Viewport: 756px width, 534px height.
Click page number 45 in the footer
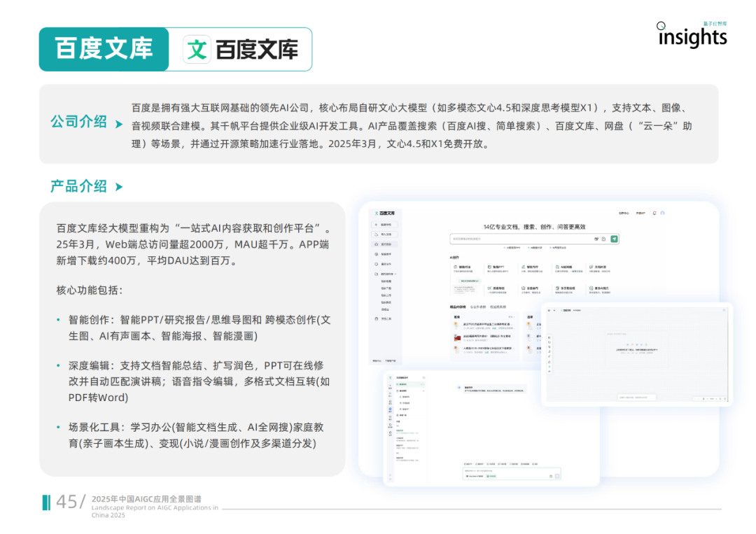[x=66, y=502]
